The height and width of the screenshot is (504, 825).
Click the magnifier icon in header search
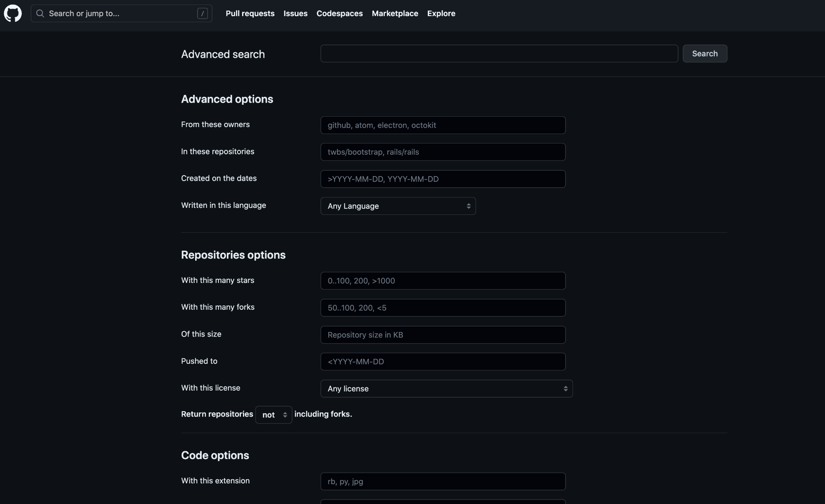click(x=40, y=14)
